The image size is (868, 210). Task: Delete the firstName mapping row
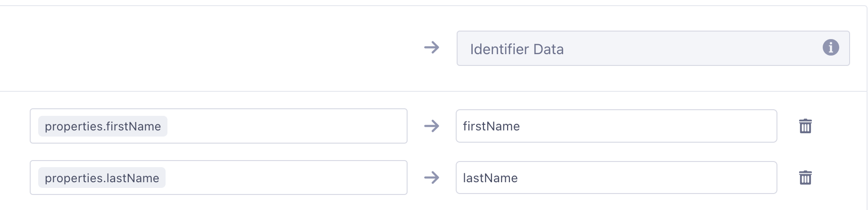(805, 126)
